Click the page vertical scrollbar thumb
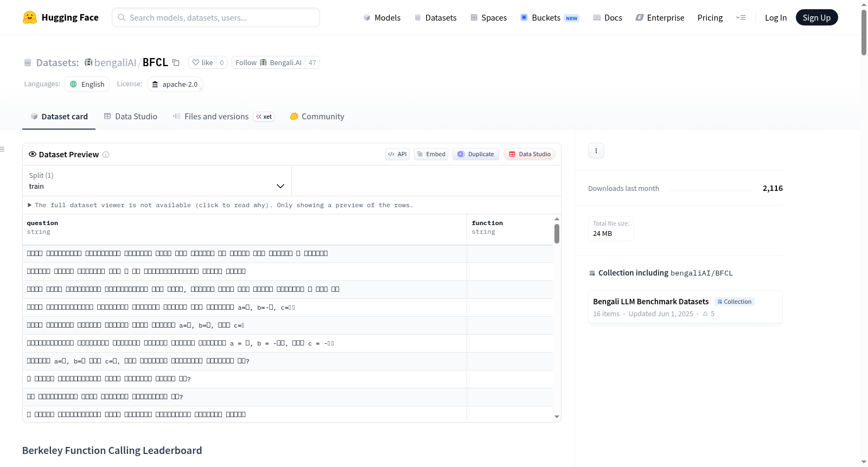 pos(864,33)
